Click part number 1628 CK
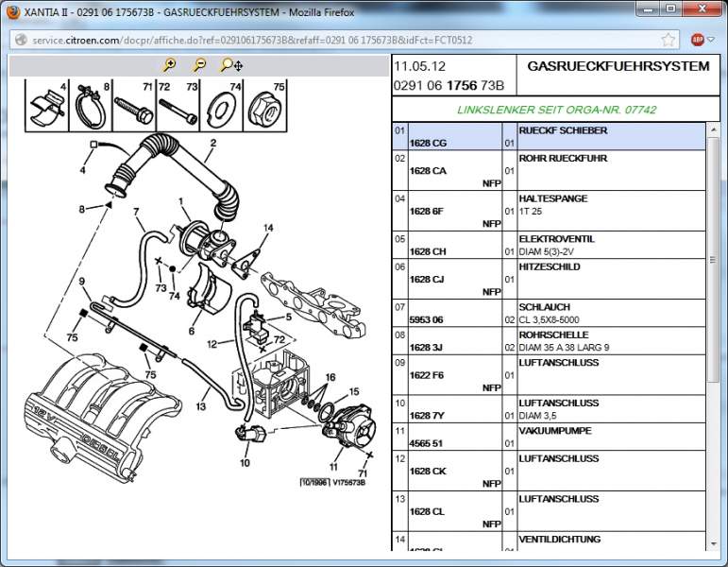 pos(428,471)
